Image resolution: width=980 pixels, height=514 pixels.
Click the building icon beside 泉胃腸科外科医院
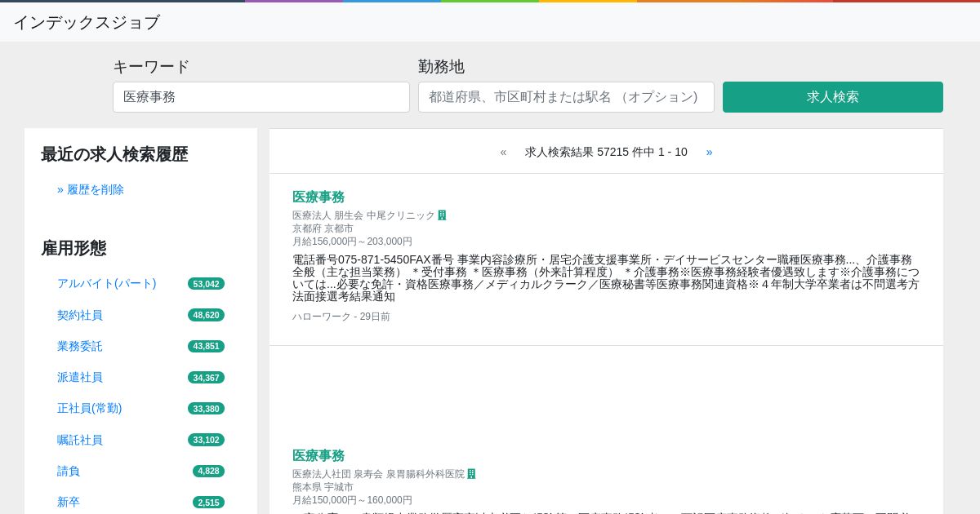click(x=471, y=474)
